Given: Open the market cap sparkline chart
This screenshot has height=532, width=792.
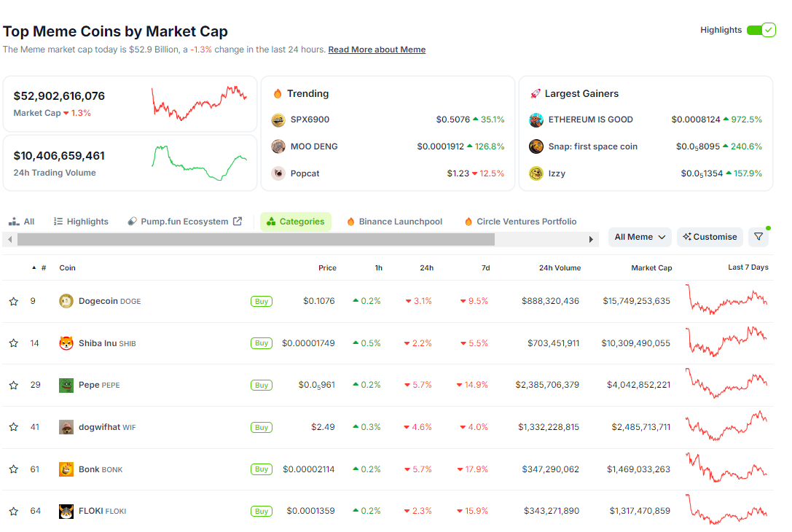Looking at the screenshot, I should click(x=200, y=103).
